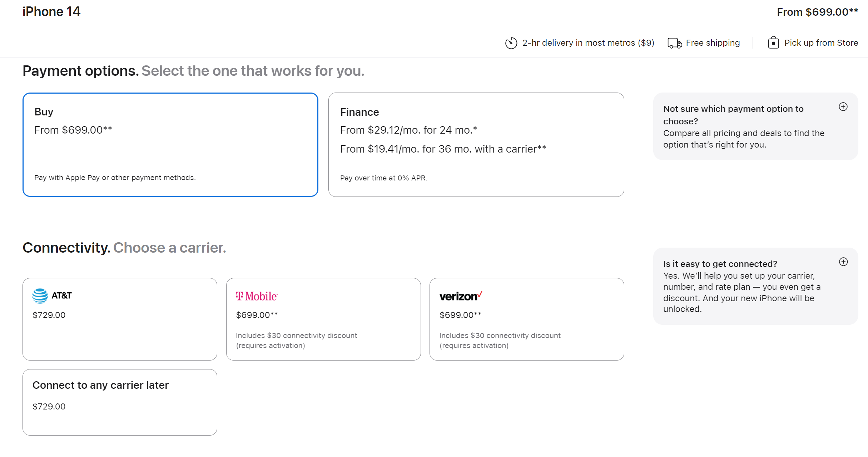Click 'Pay with Apple Pay or other payment methods' text
Viewport: 868px width, 457px height.
(x=115, y=178)
